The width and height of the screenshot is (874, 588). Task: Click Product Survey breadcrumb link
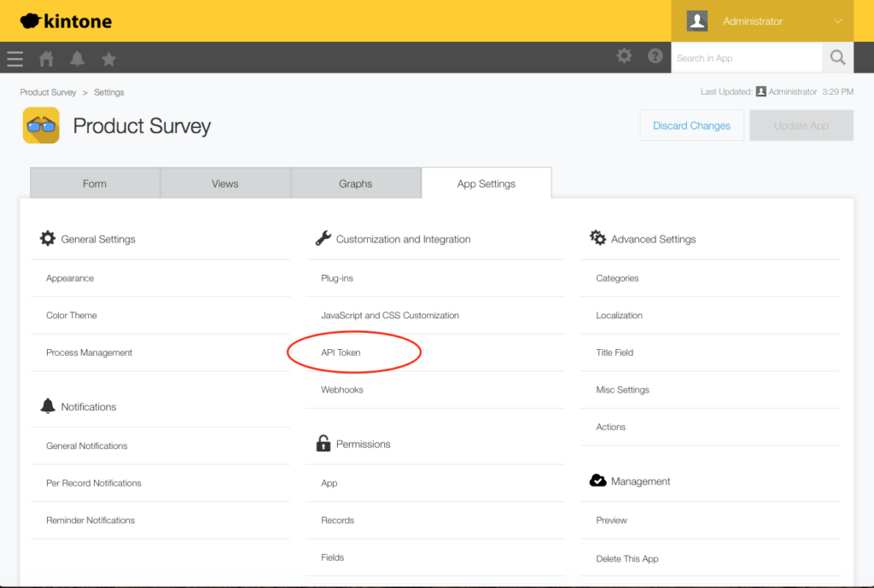coord(48,92)
